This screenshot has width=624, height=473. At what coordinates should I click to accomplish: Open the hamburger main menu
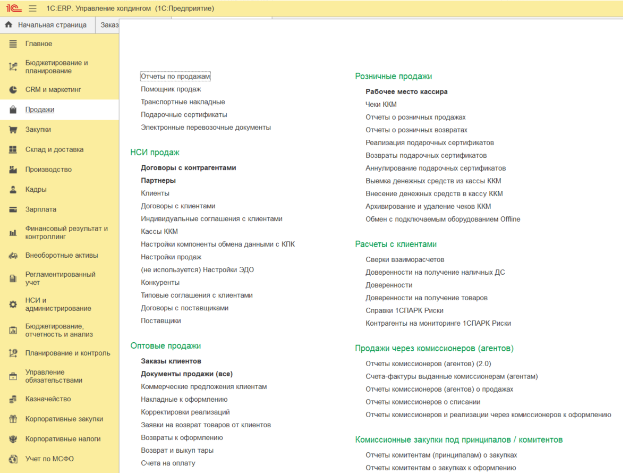(33, 8)
